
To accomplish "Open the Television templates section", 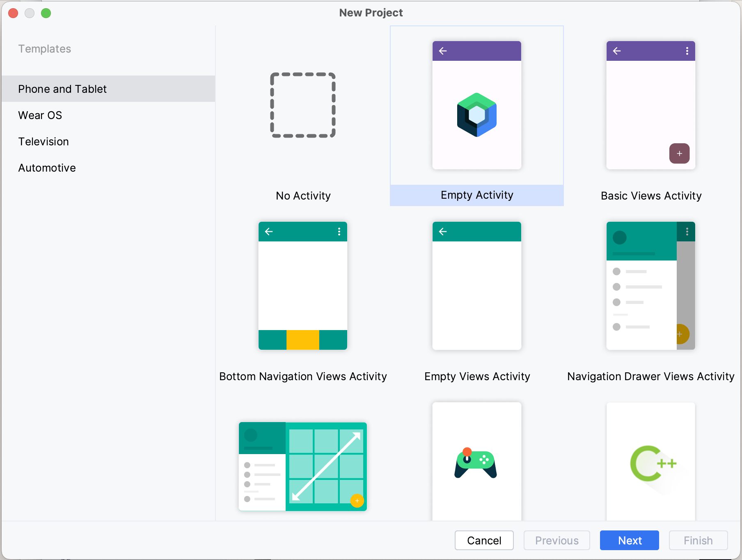I will 43,141.
